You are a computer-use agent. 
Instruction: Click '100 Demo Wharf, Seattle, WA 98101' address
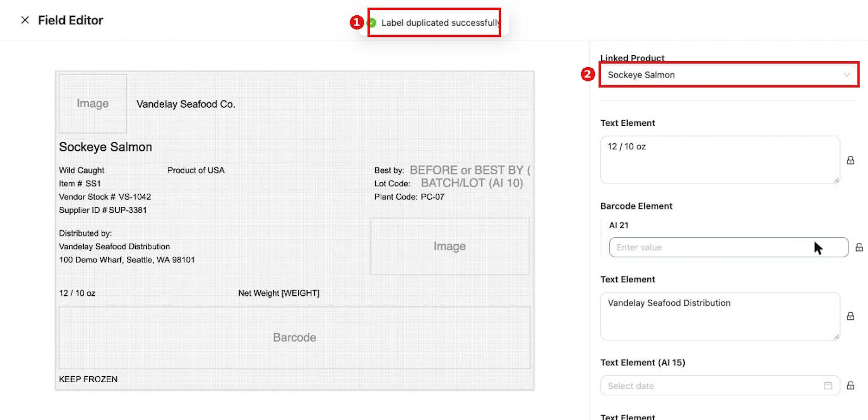click(x=127, y=260)
